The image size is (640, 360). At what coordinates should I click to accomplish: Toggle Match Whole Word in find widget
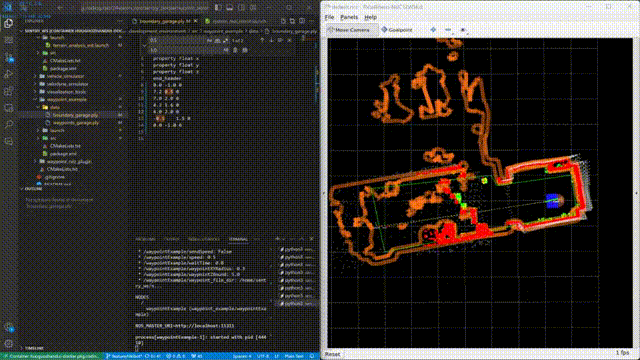(x=218, y=40)
